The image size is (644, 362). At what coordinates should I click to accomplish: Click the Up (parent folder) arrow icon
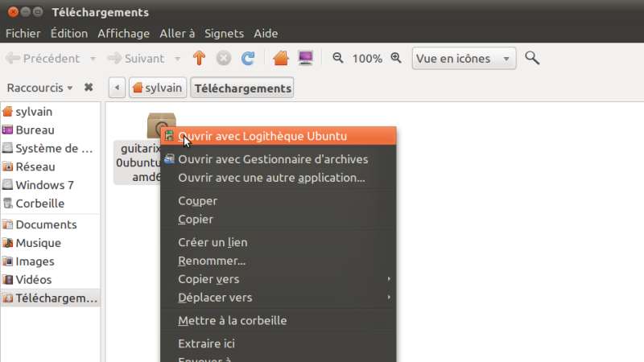(x=199, y=58)
